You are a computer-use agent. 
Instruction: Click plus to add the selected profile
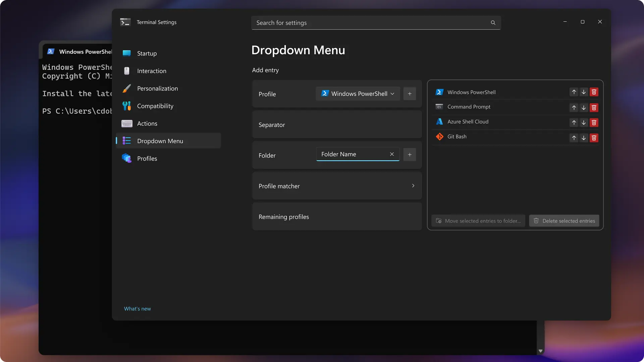point(409,94)
